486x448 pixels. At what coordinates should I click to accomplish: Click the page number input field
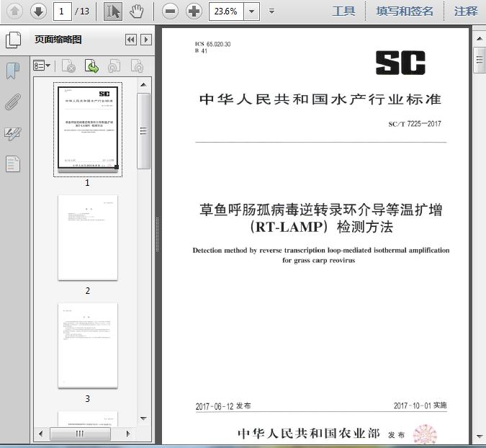[63, 12]
